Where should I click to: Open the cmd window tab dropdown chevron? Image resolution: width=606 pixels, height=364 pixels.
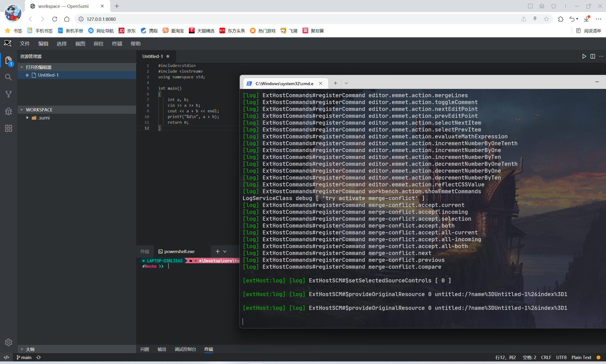tap(346, 83)
